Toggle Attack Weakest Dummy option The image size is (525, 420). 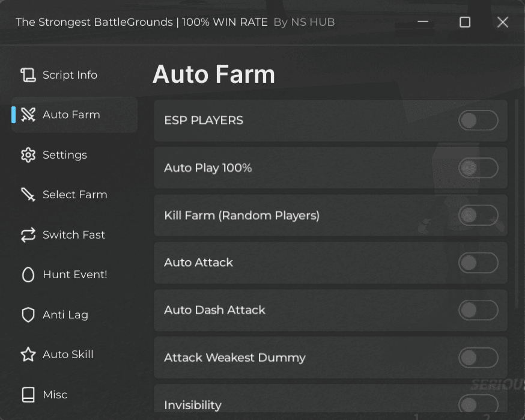pos(478,358)
